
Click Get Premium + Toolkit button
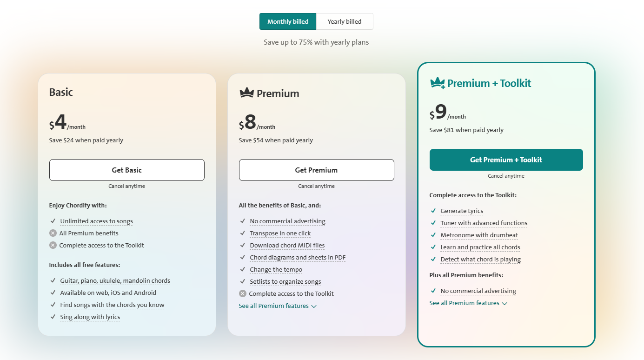point(506,160)
